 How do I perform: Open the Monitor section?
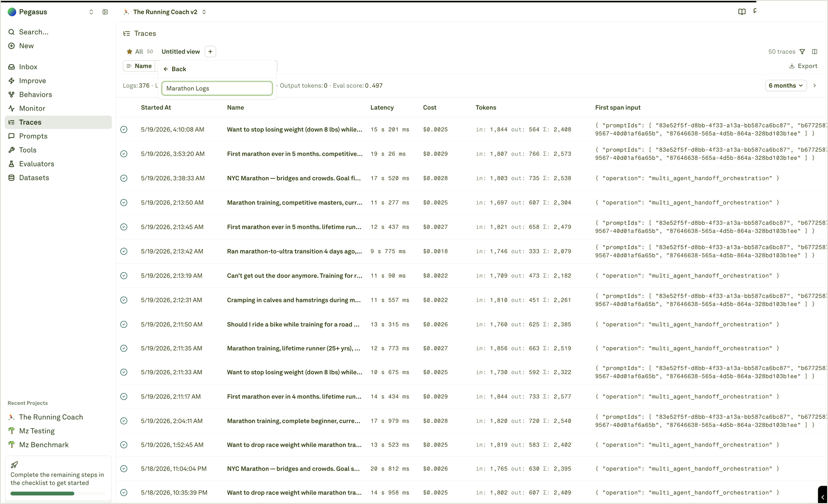(x=58, y=108)
